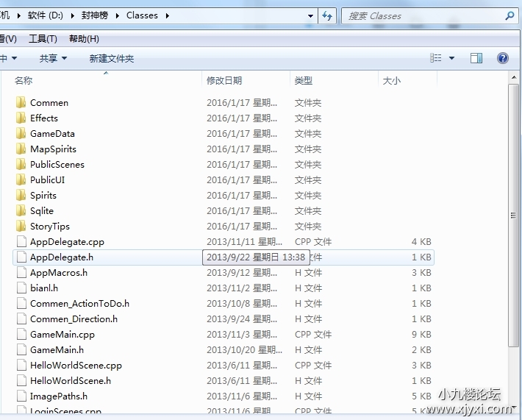
Task: Click the 新建文件夹 button
Action: 112,58
